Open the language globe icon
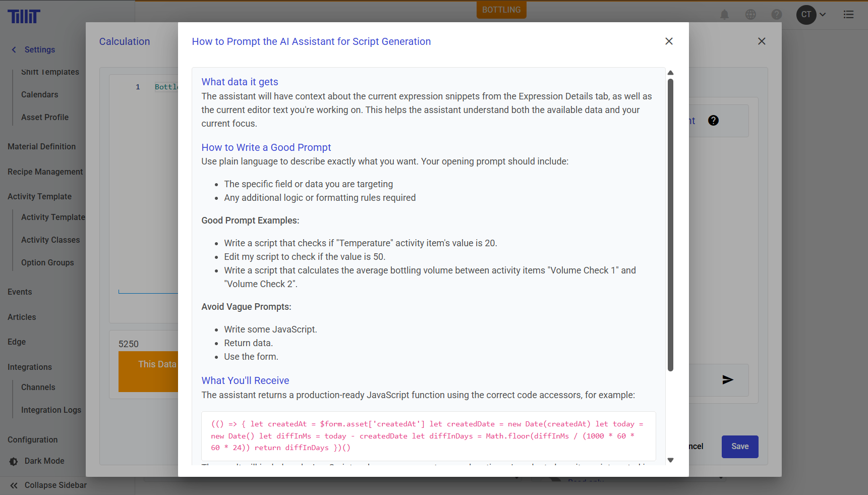Image resolution: width=868 pixels, height=495 pixels. [x=750, y=15]
